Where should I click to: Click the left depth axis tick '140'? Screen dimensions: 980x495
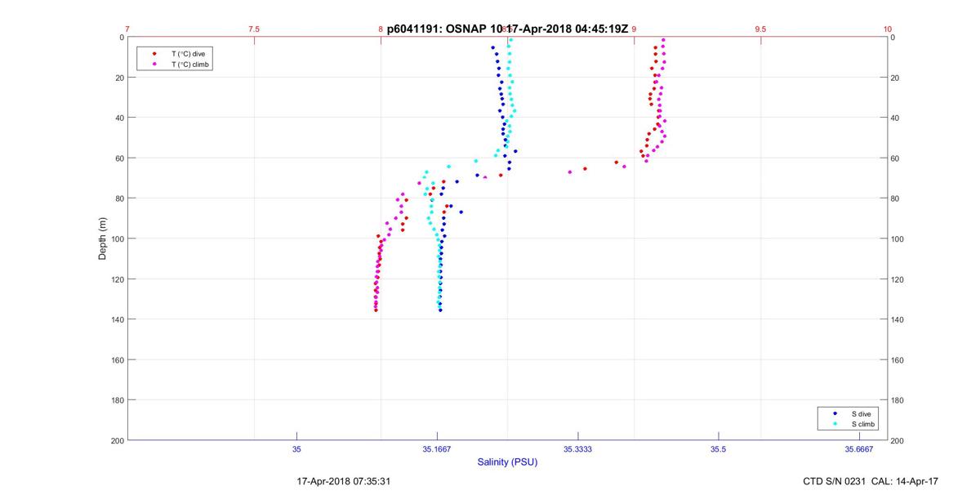tap(117, 319)
